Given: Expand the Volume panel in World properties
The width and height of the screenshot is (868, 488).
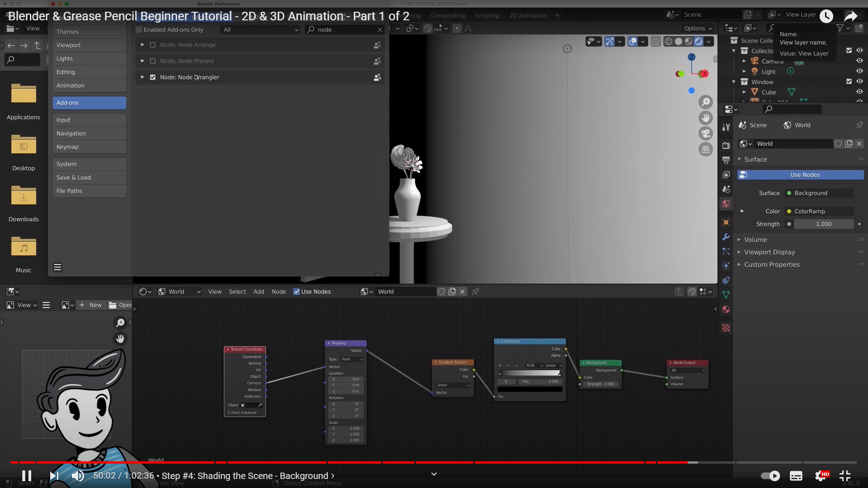Looking at the screenshot, I should [755, 239].
